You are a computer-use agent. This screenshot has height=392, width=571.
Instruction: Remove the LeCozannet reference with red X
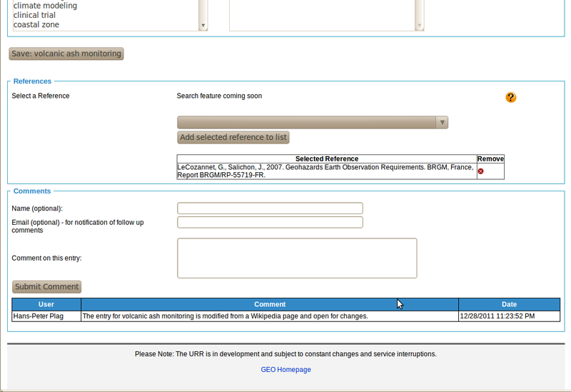tap(480, 171)
